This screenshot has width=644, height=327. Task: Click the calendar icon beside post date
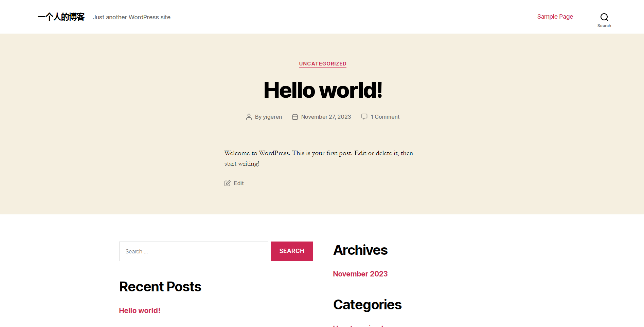(x=295, y=117)
